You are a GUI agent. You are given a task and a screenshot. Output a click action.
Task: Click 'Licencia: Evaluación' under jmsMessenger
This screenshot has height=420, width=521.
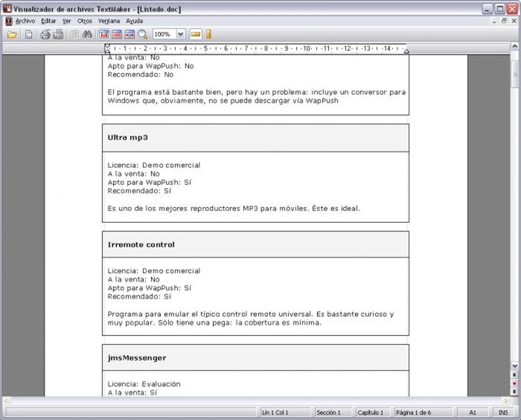click(144, 384)
